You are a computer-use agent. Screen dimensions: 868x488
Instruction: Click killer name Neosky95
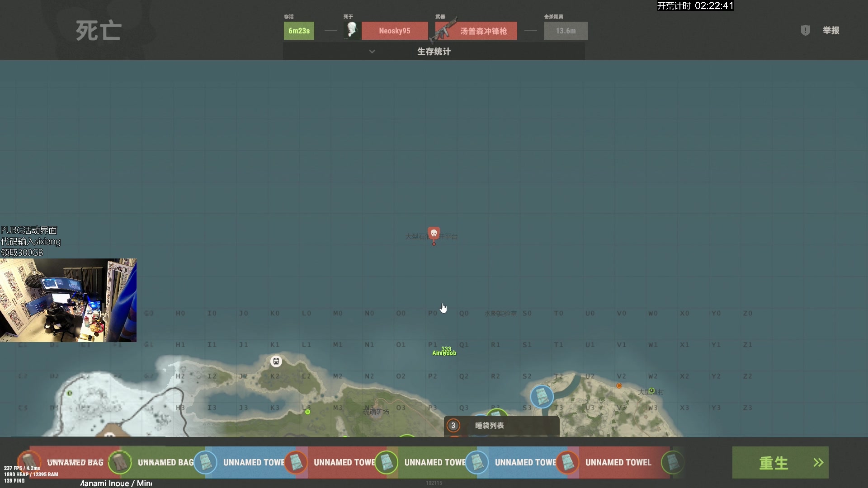pyautogui.click(x=394, y=31)
